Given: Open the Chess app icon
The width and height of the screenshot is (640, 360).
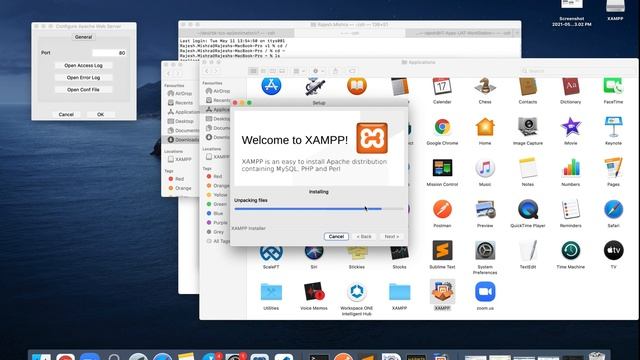Looking at the screenshot, I should [x=485, y=87].
